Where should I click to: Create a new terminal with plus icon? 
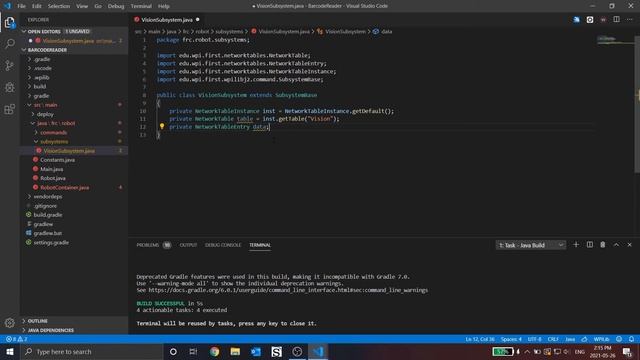(x=576, y=244)
